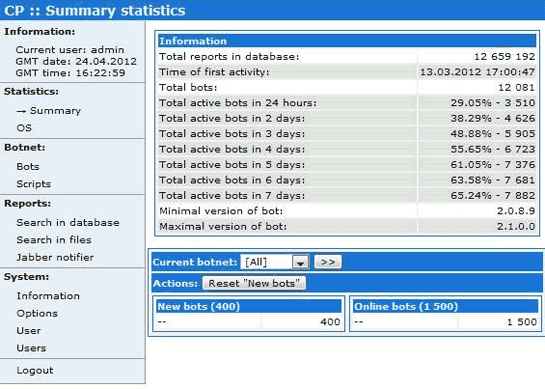Click the Total reports in database label
The height and width of the screenshot is (389, 545).
tap(229, 56)
